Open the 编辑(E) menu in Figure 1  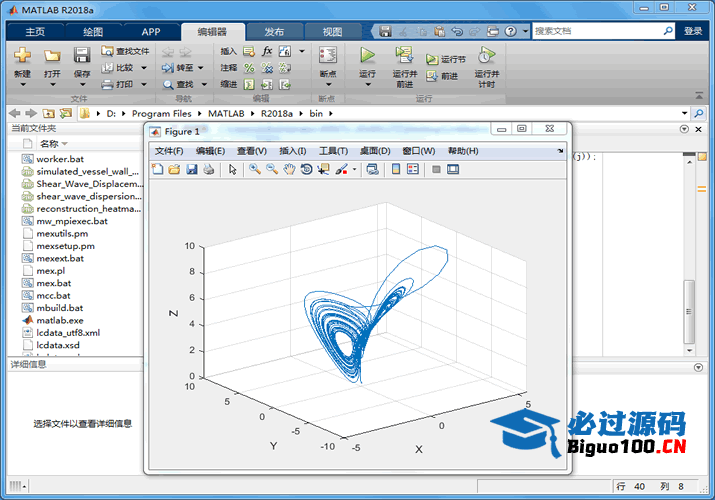[210, 151]
